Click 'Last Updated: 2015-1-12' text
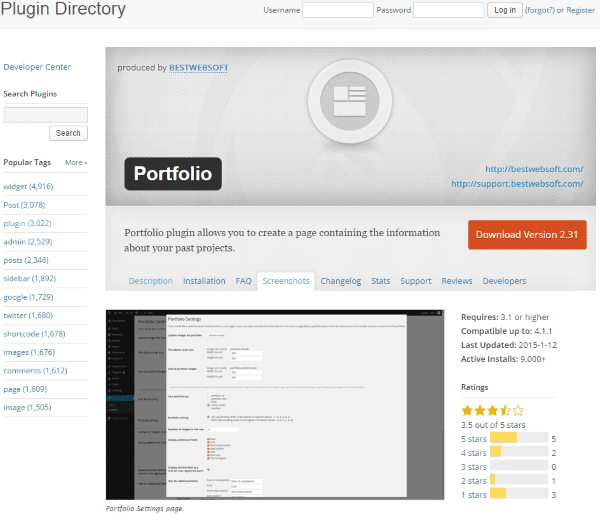The height and width of the screenshot is (515, 600). coord(509,345)
